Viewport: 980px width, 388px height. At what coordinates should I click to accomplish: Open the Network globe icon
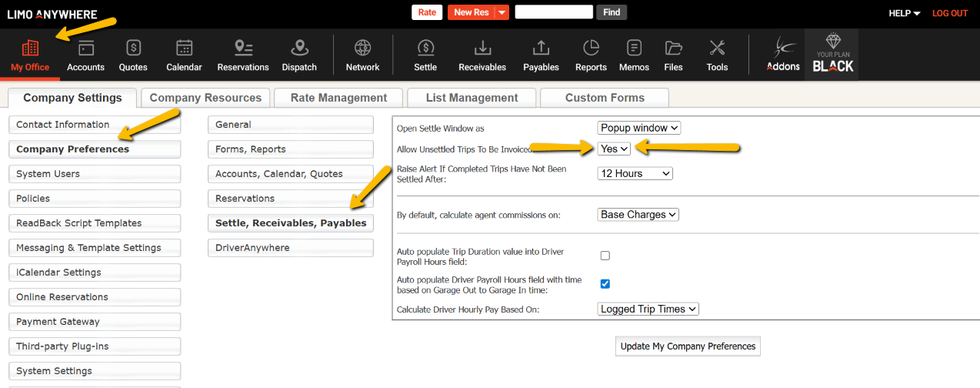click(362, 48)
